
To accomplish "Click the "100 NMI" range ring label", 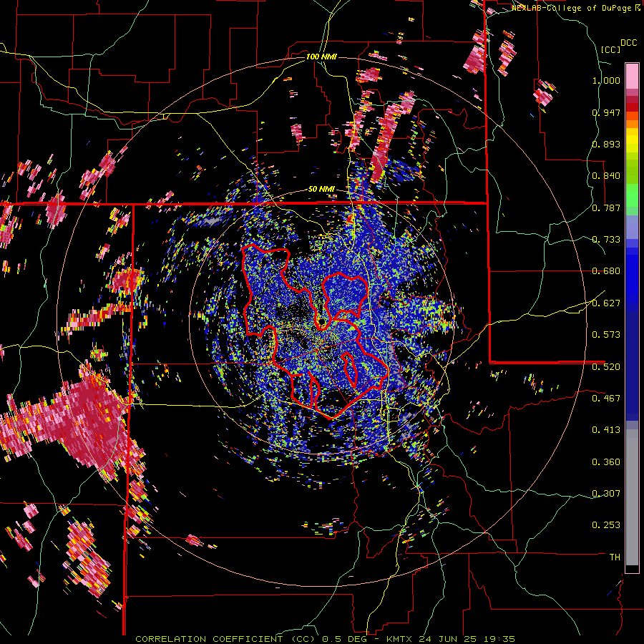I will coord(321,57).
